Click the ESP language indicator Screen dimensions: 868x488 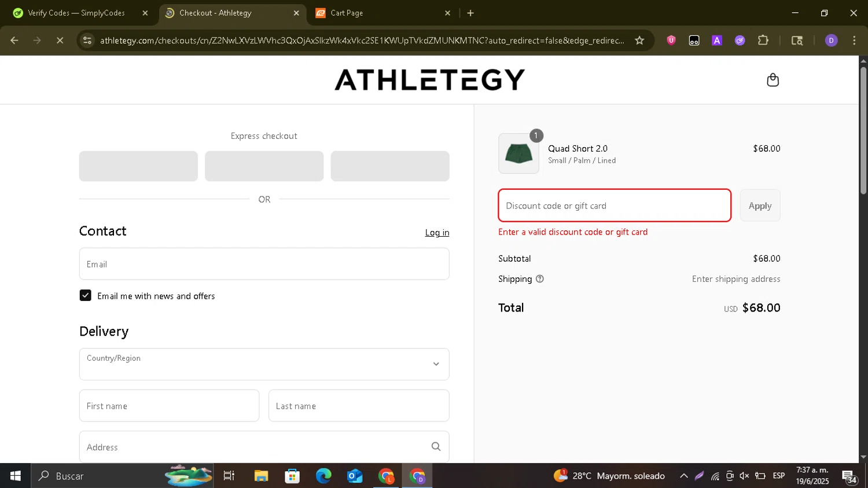pyautogui.click(x=779, y=476)
